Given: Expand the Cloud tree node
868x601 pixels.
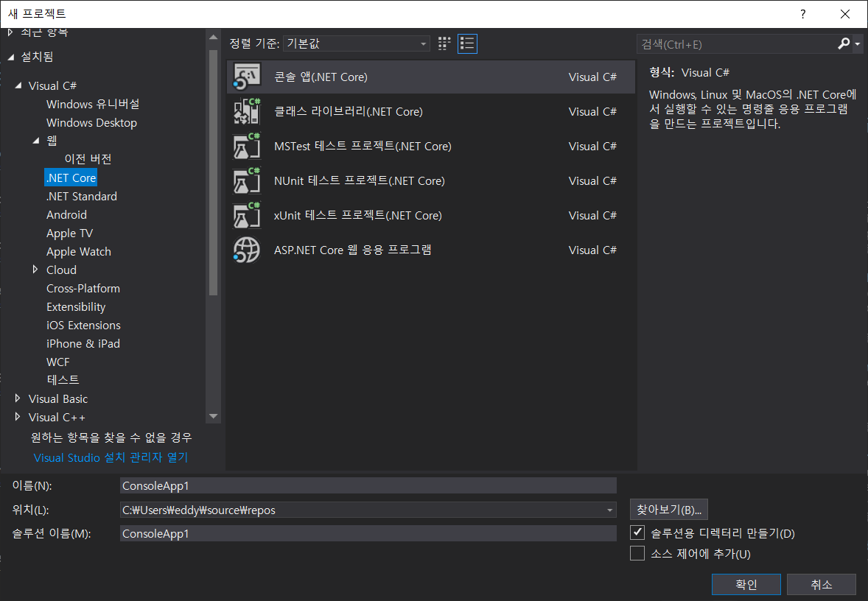Looking at the screenshot, I should [35, 270].
